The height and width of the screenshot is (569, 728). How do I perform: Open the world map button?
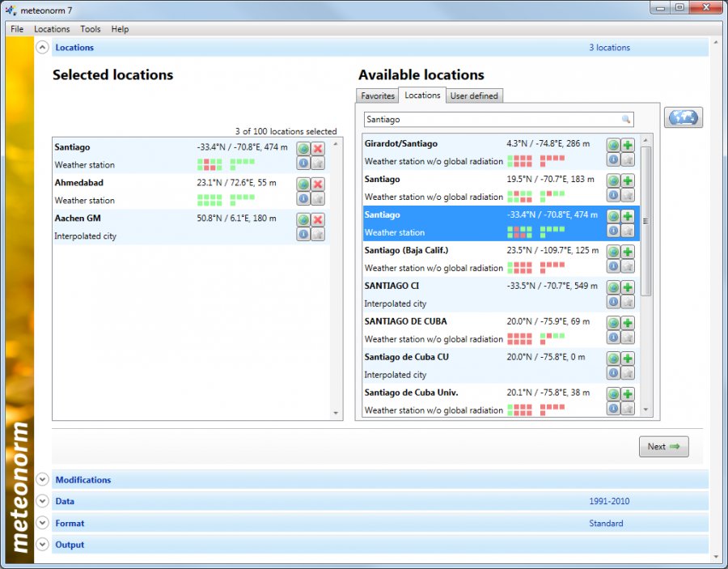pyautogui.click(x=683, y=117)
